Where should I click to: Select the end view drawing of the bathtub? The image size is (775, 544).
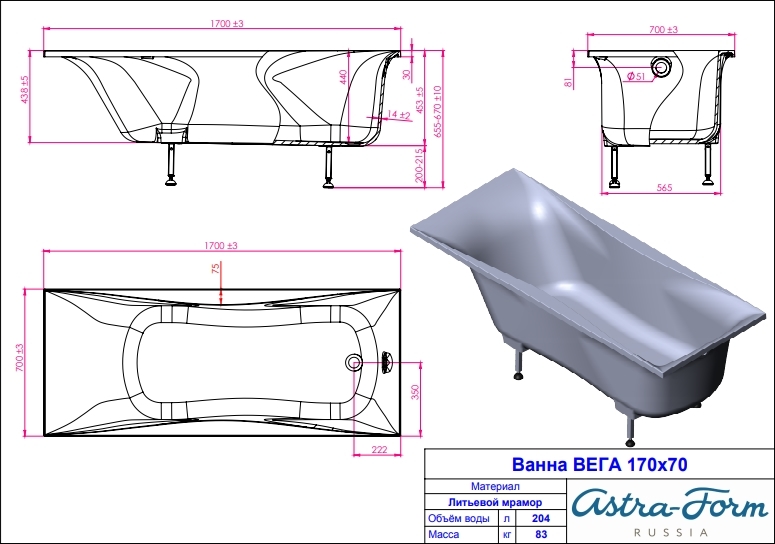[x=660, y=110]
